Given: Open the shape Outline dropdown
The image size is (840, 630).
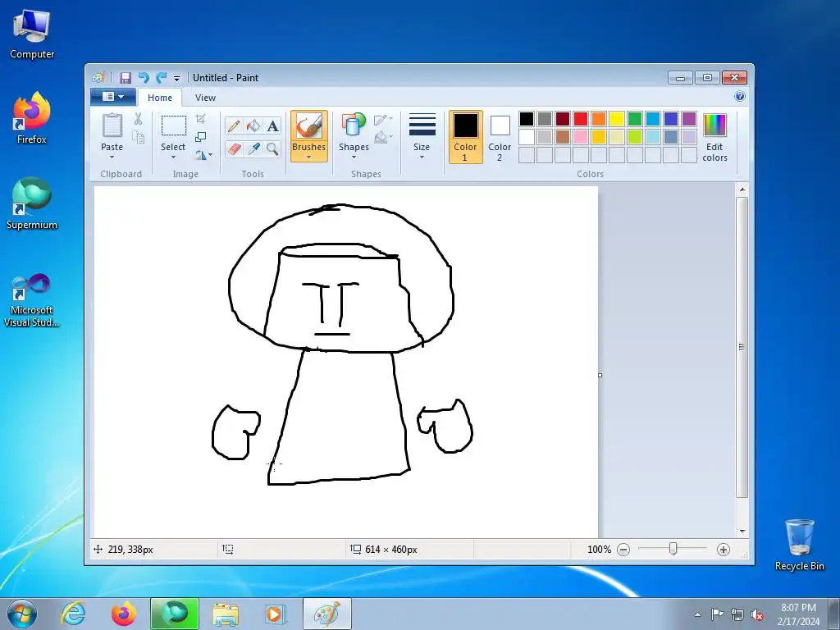Looking at the screenshot, I should click(x=383, y=120).
